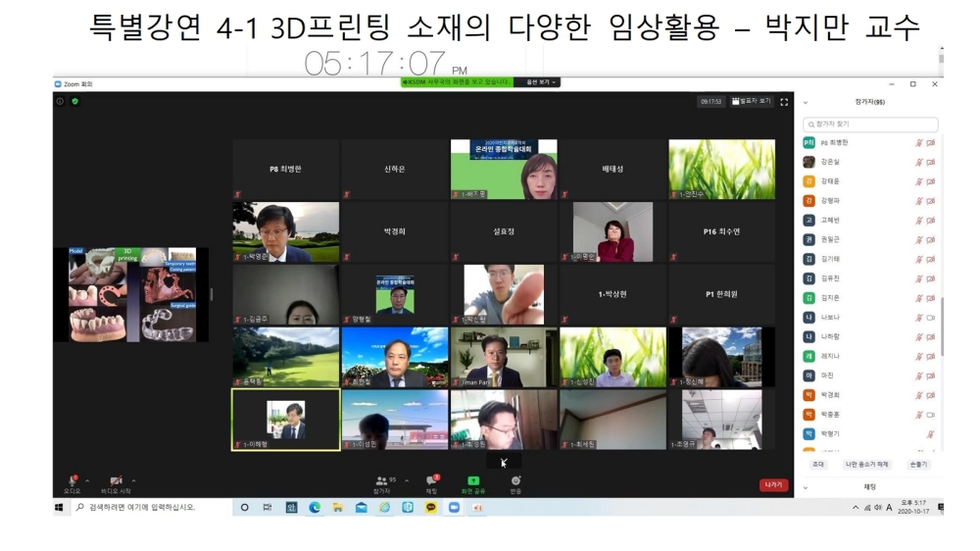The width and height of the screenshot is (980, 551).
Task: Switch to speaker view
Action: click(752, 101)
